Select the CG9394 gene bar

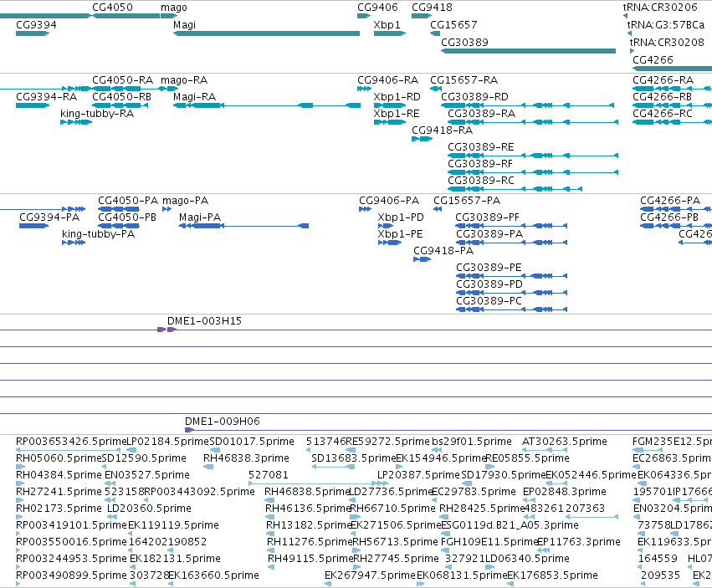pyautogui.click(x=33, y=33)
